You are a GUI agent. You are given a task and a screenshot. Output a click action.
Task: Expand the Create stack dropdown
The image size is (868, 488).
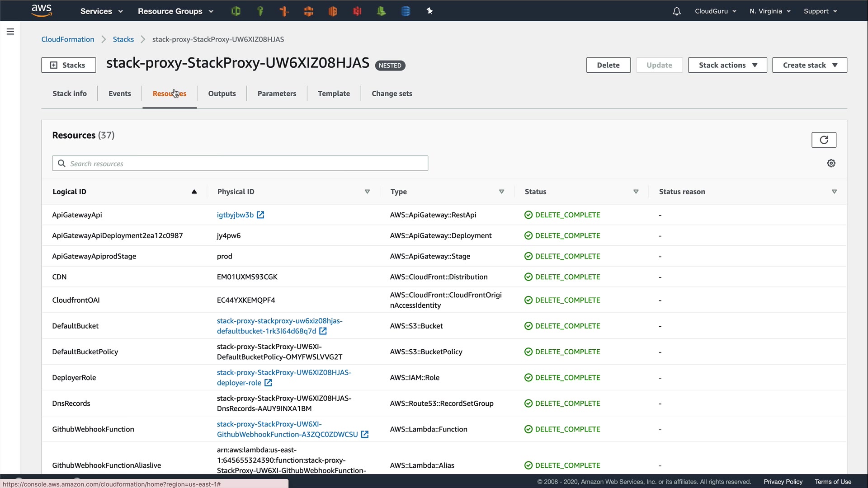click(x=809, y=65)
